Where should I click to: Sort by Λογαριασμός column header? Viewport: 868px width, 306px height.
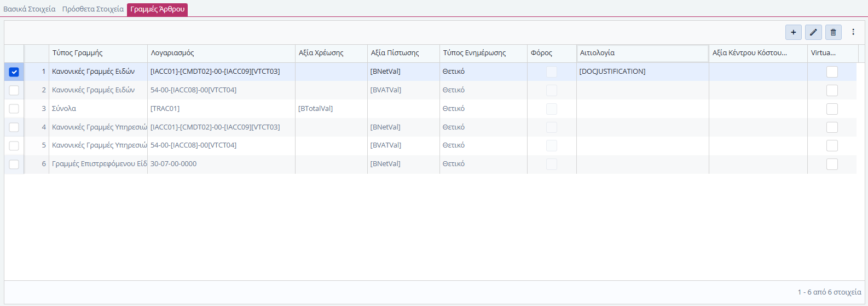(x=222, y=53)
